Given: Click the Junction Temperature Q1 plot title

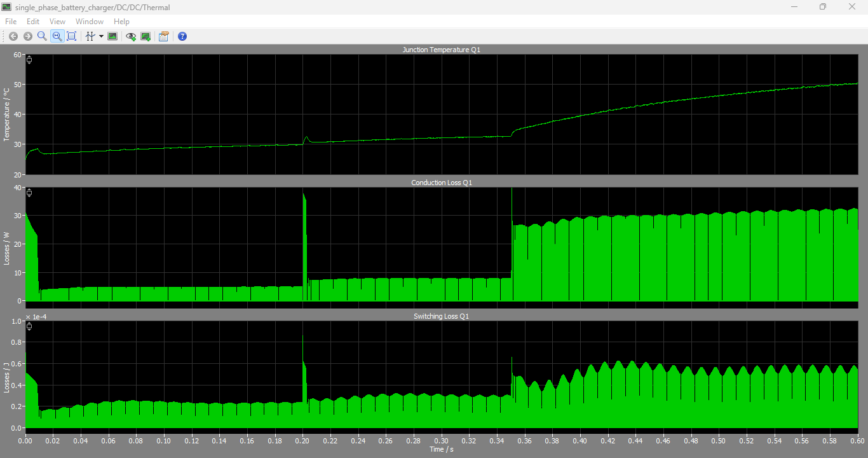Looking at the screenshot, I should pyautogui.click(x=442, y=50).
